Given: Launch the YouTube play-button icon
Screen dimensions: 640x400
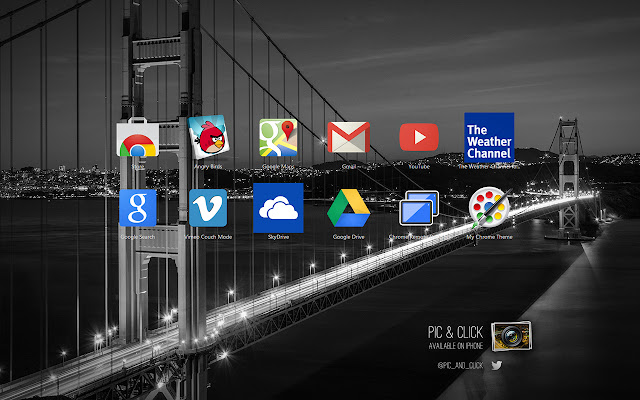Looking at the screenshot, I should click(x=419, y=137).
